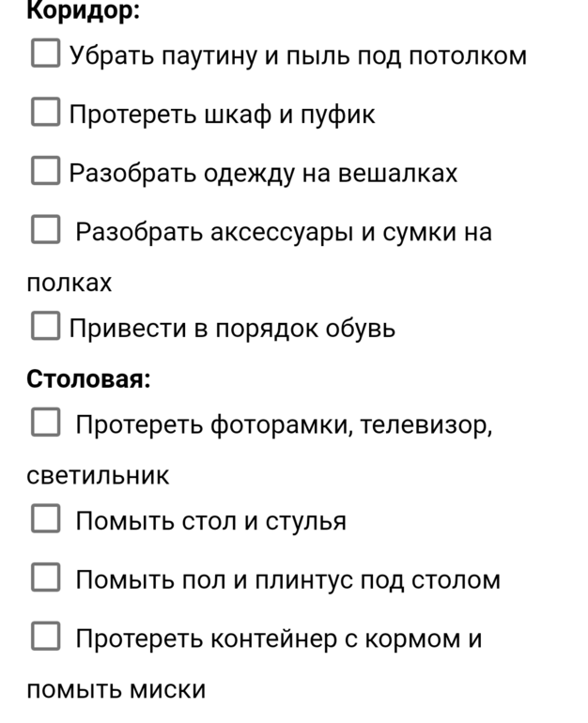Screen dimensions: 588x723
Task: Select the 'Разобрать одежду на вешалках' text line
Action: click(263, 173)
